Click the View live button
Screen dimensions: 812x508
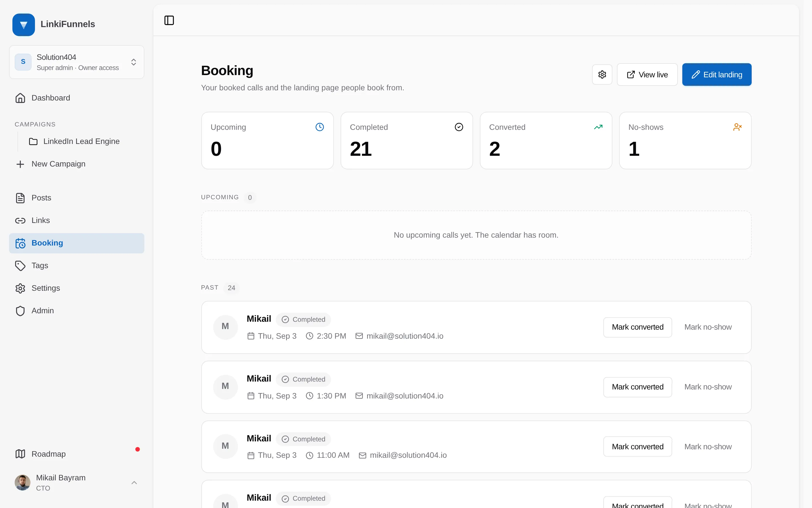point(647,75)
